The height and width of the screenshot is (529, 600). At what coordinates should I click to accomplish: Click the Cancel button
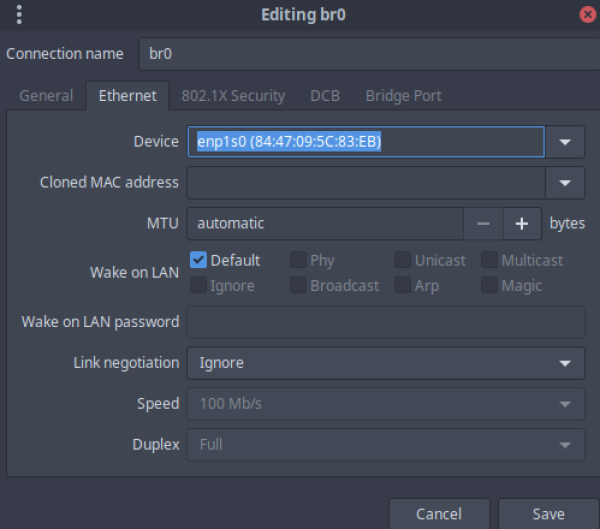tap(439, 513)
